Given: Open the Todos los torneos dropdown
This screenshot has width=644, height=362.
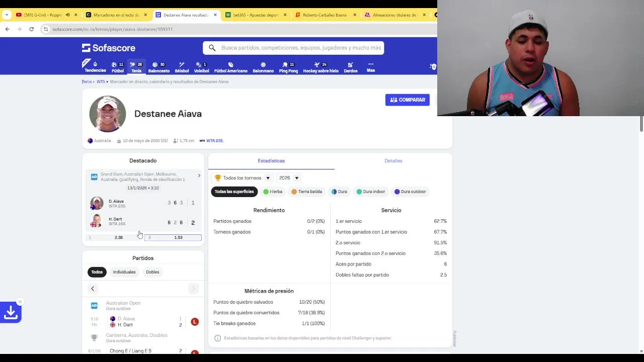Looking at the screenshot, I should coord(242,178).
